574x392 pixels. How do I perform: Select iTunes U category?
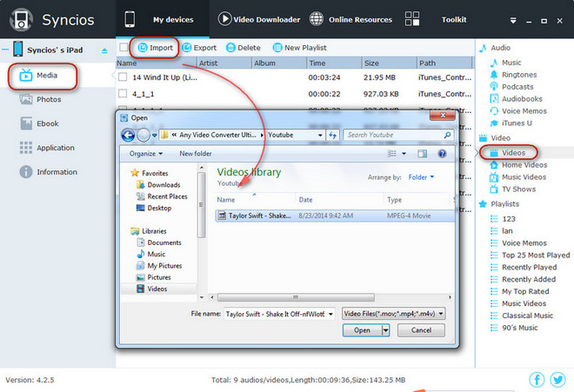click(x=511, y=123)
